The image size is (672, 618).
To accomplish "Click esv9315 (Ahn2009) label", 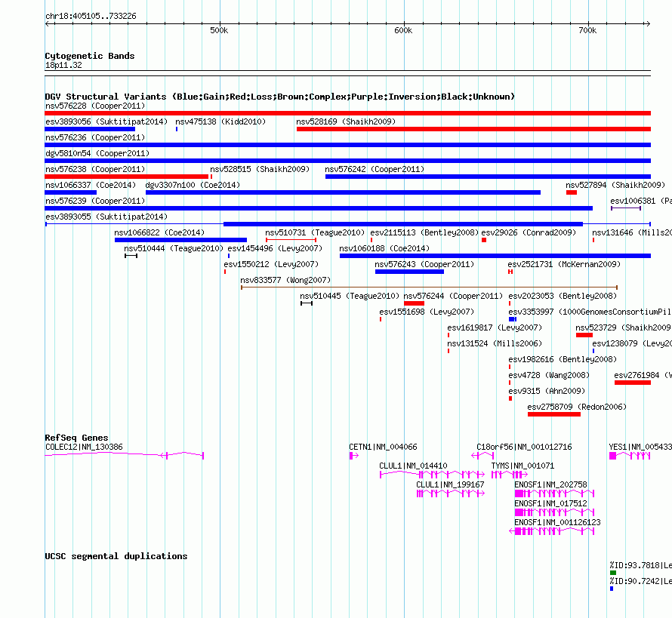I will click(547, 391).
